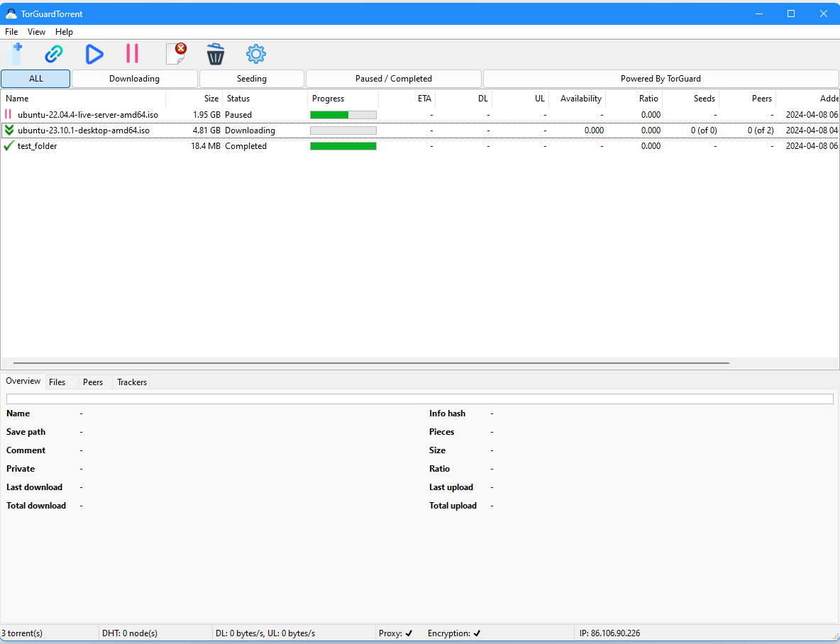Click the downloading arrows icon next to ubuntu-23.10.1
Image resolution: width=840 pixels, height=644 pixels.
point(9,130)
